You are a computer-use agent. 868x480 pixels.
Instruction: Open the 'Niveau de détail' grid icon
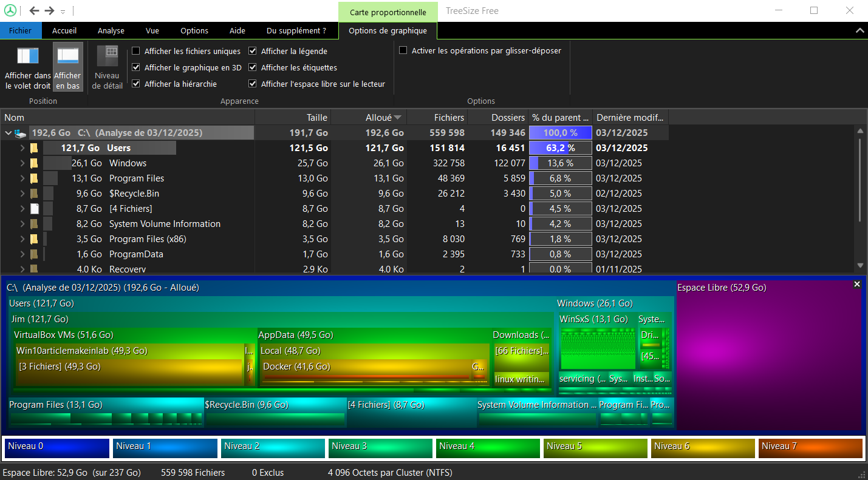click(x=108, y=56)
